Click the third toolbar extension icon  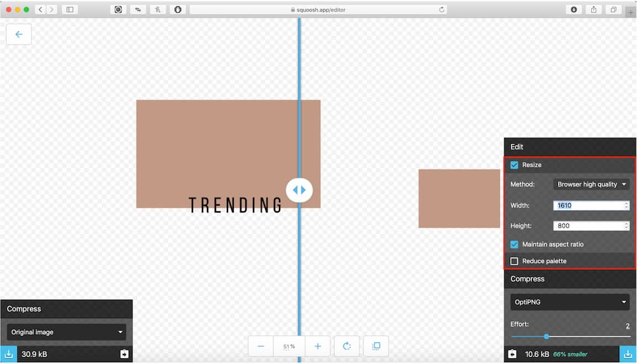157,10
